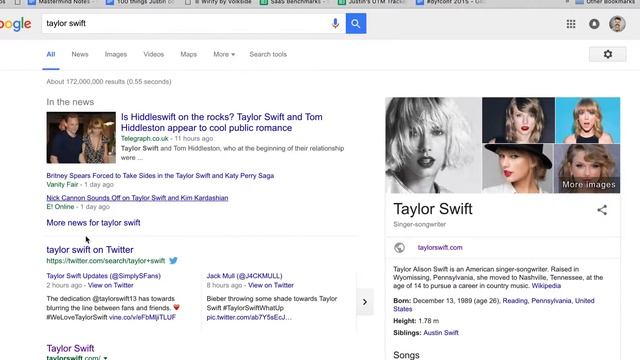Click the voice search microphone icon

[x=335, y=23]
